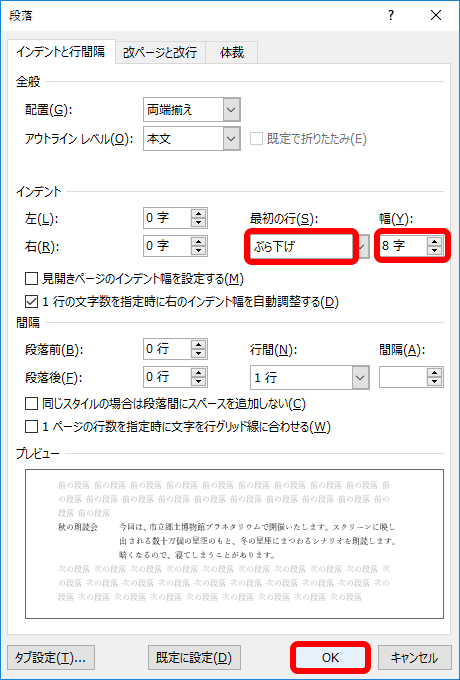Open the 最初の行 ぶら下げ dropdown
The width and height of the screenshot is (460, 680).
pos(363,247)
